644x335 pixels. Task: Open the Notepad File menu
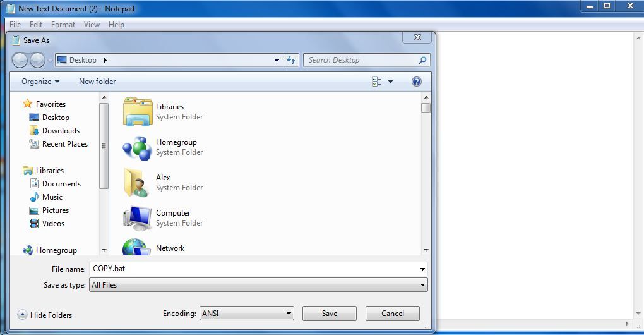[x=15, y=25]
